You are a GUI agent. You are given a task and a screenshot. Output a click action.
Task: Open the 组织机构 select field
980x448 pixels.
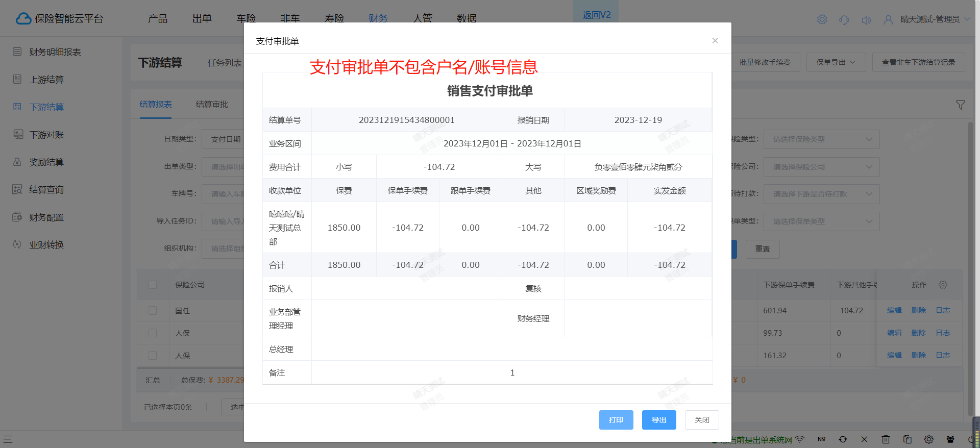click(x=223, y=248)
